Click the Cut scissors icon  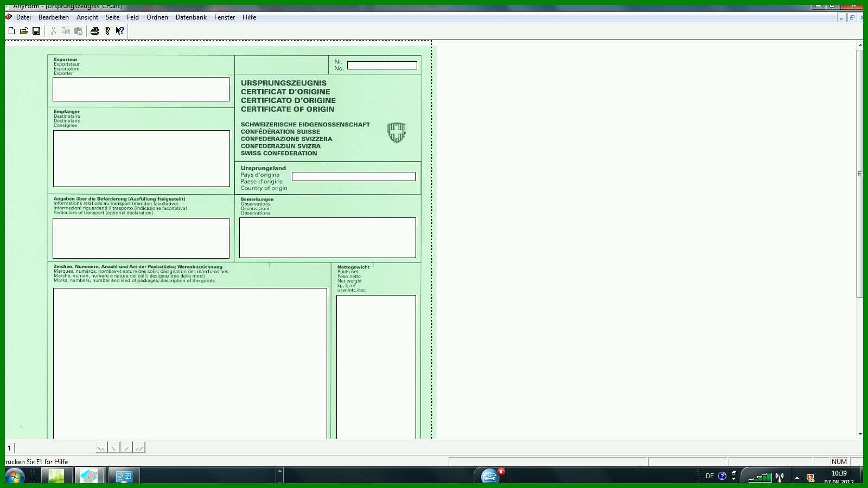click(x=53, y=31)
